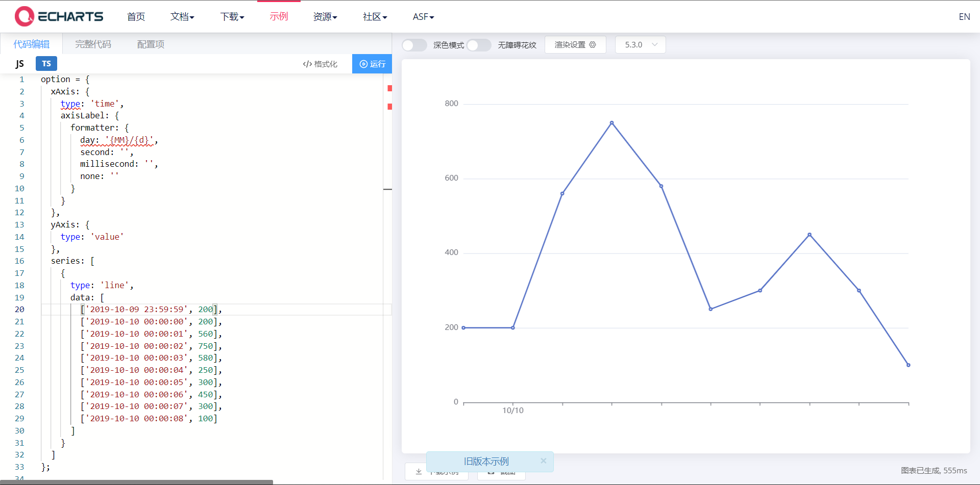
Task: Open the 配置项 panel
Action: point(150,44)
